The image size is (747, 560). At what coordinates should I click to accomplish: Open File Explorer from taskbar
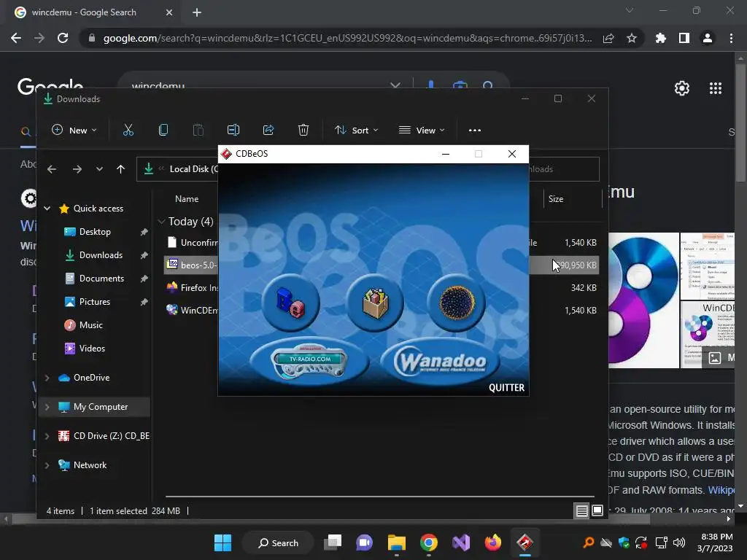[396, 542]
